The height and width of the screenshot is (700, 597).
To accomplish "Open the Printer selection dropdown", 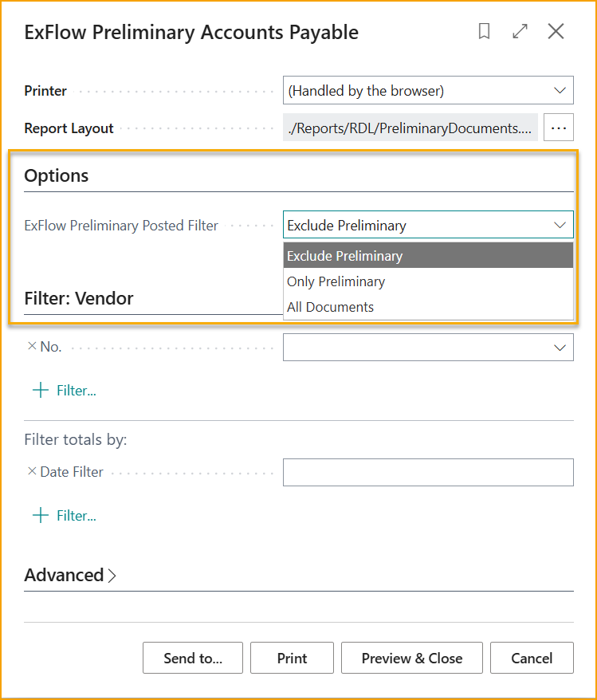I will (x=559, y=90).
